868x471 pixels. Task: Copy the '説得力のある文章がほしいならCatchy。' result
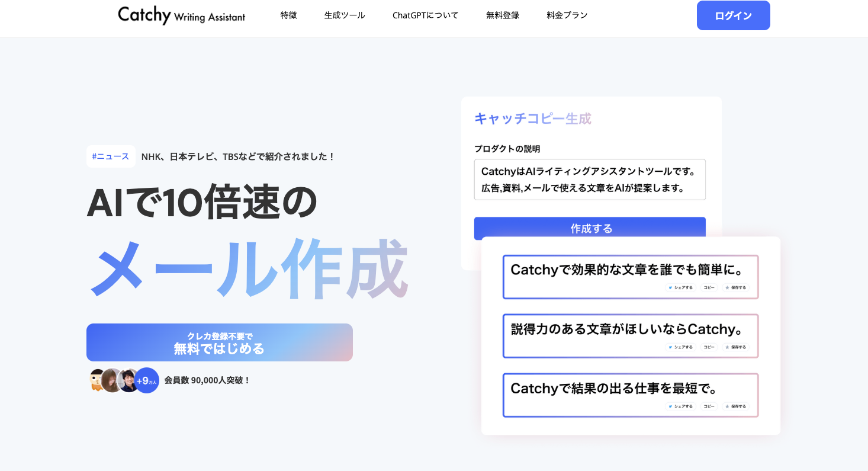[x=709, y=347]
